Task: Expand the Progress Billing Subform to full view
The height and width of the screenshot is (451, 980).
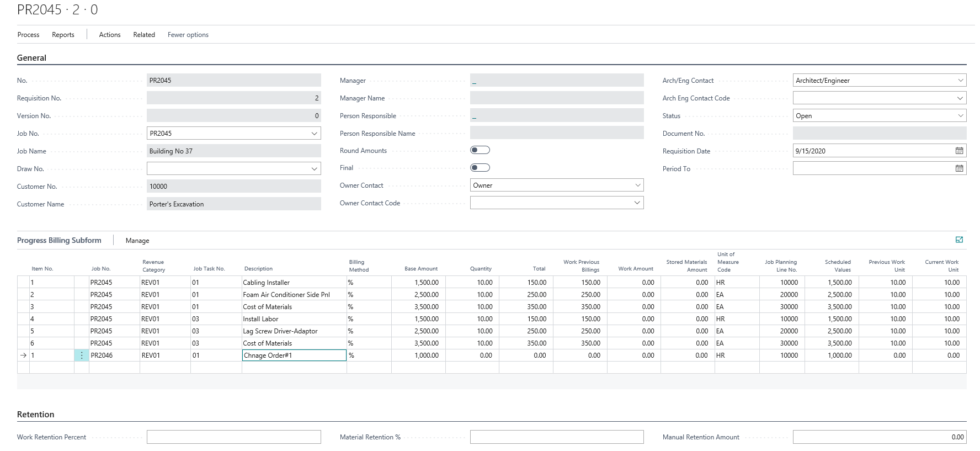Action: point(959,240)
